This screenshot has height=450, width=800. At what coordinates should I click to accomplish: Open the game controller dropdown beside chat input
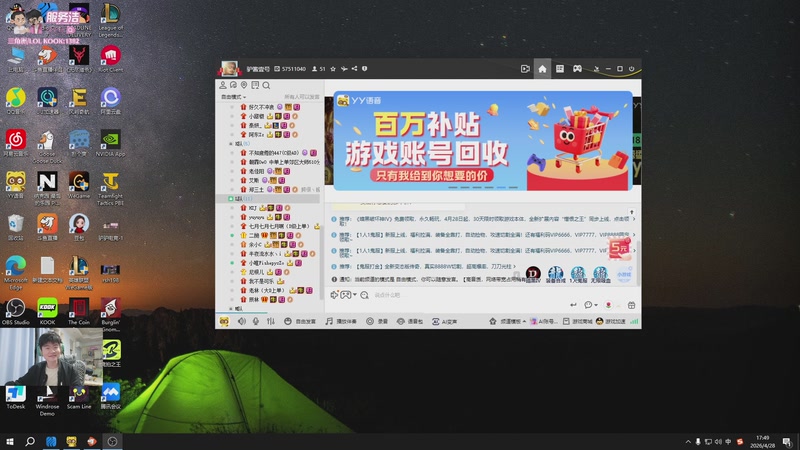[x=347, y=295]
